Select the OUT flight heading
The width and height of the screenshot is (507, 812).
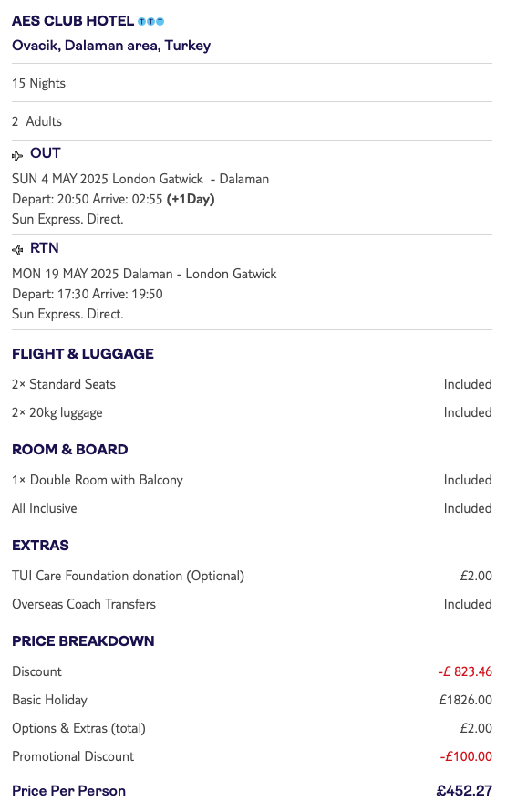point(46,153)
